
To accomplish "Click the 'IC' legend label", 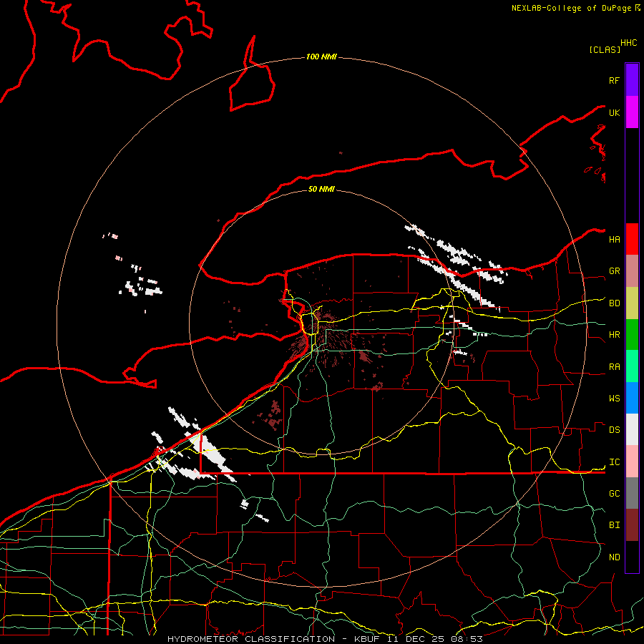I will tap(614, 462).
